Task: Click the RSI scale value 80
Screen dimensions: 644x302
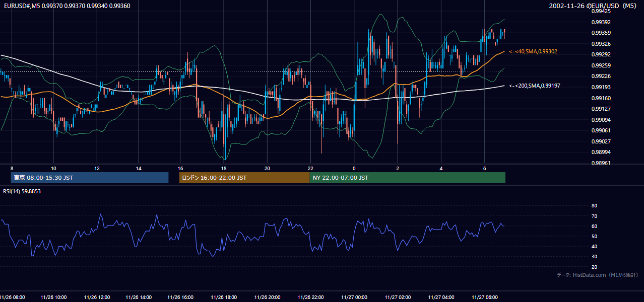Action: click(x=594, y=206)
